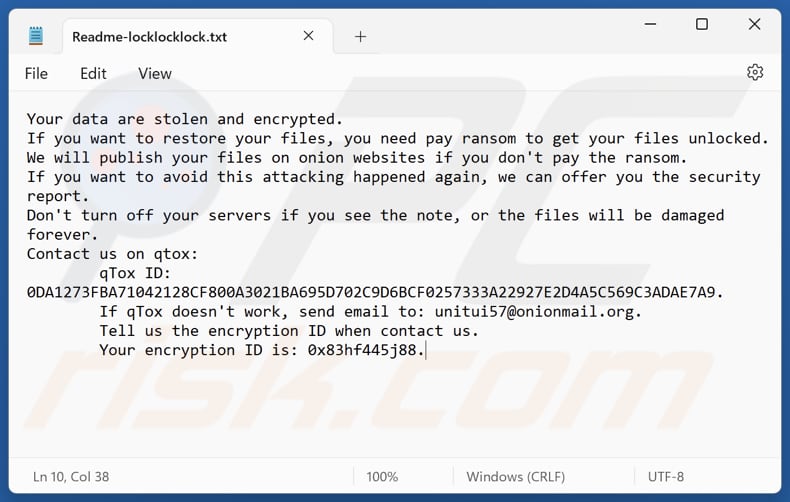The image size is (790, 502).
Task: Open the View menu
Action: pyautogui.click(x=155, y=73)
